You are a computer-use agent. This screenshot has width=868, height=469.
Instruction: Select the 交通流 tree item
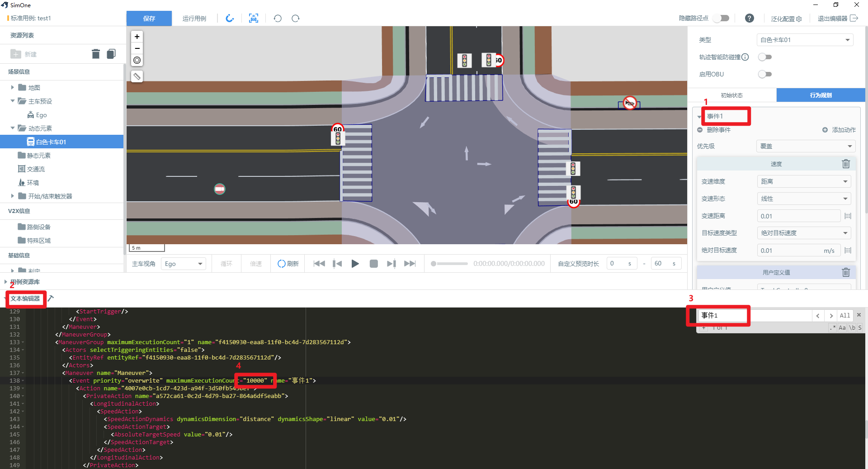pyautogui.click(x=31, y=169)
